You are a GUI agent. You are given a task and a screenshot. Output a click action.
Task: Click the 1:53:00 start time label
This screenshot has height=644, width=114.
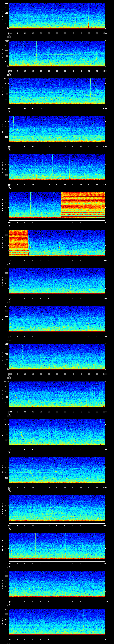pos(9,374)
